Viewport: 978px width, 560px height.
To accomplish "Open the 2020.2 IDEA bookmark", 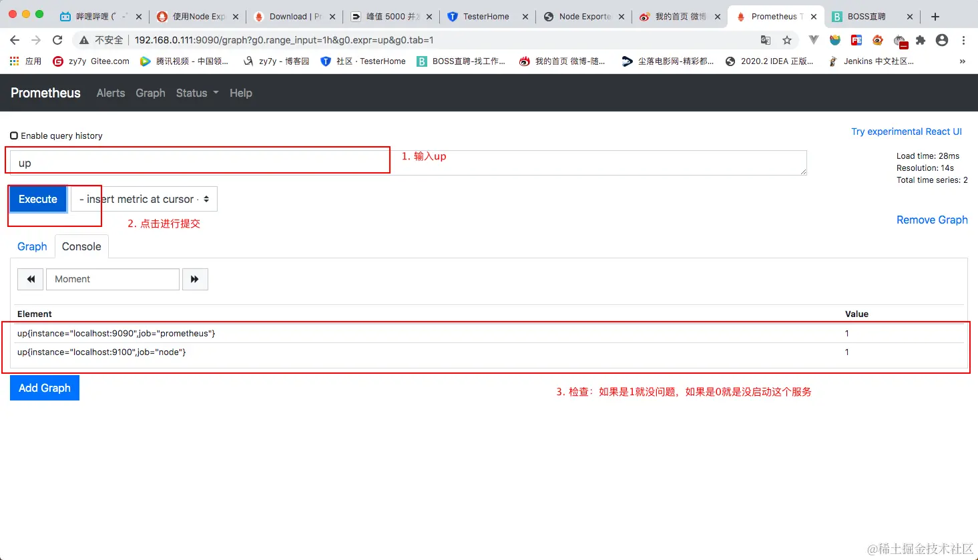I will [769, 61].
